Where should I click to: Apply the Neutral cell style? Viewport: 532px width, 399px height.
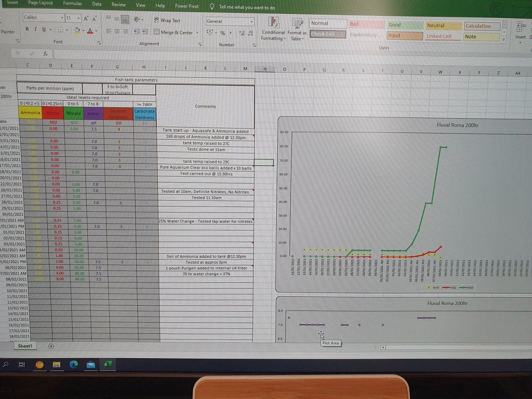[444, 26]
